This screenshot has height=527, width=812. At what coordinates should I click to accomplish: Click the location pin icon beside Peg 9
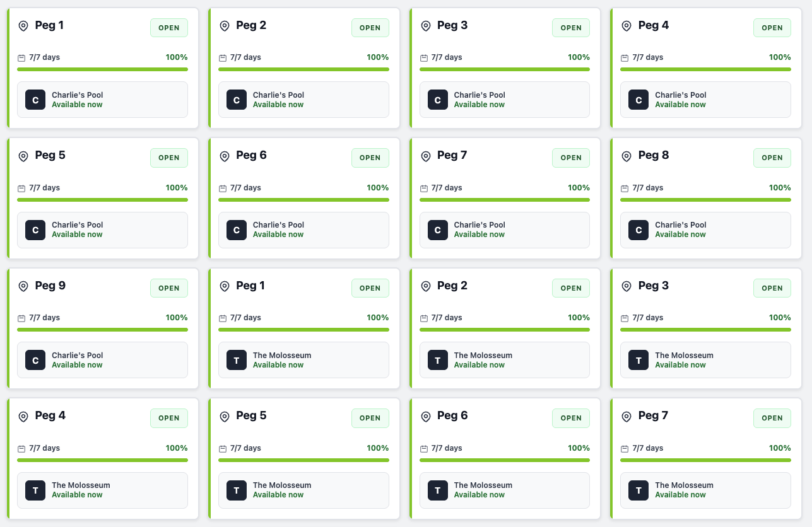23,286
